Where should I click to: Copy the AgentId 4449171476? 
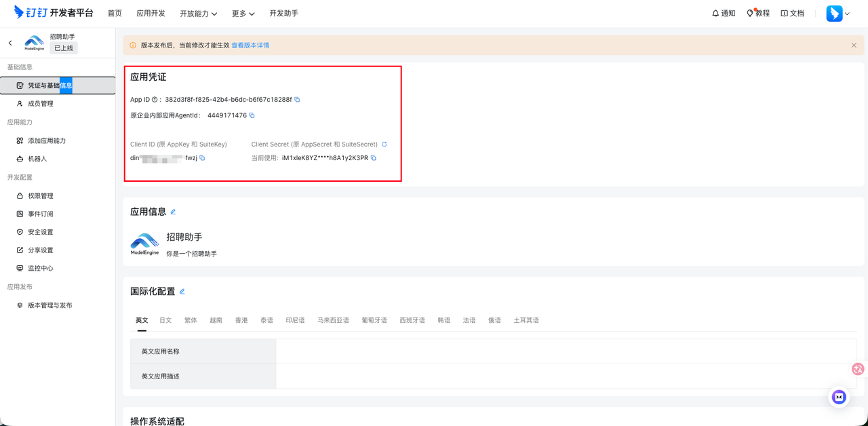click(x=252, y=115)
